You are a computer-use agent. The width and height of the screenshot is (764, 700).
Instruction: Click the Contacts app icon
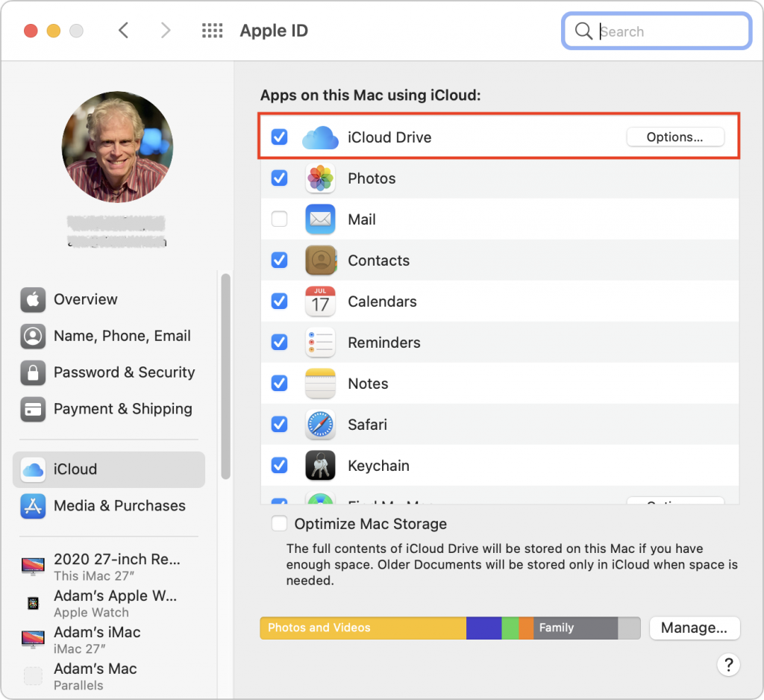click(x=320, y=260)
